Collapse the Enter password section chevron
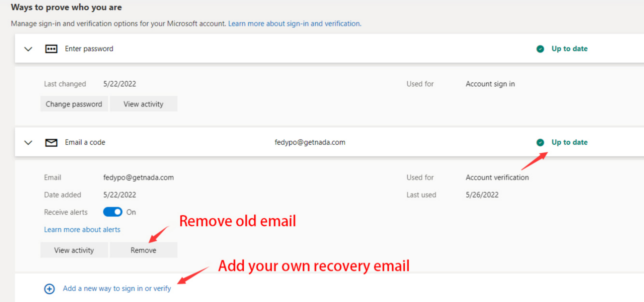Screen dimensions: 644x302 (28, 49)
